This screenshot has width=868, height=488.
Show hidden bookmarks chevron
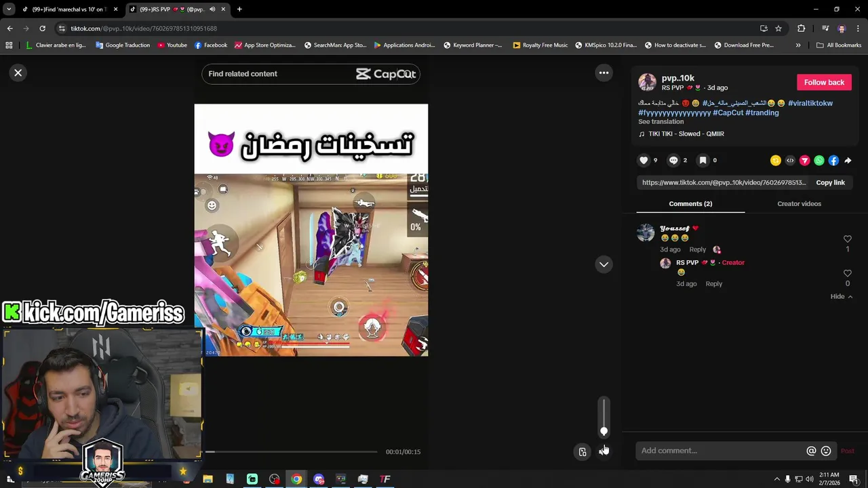tap(798, 45)
